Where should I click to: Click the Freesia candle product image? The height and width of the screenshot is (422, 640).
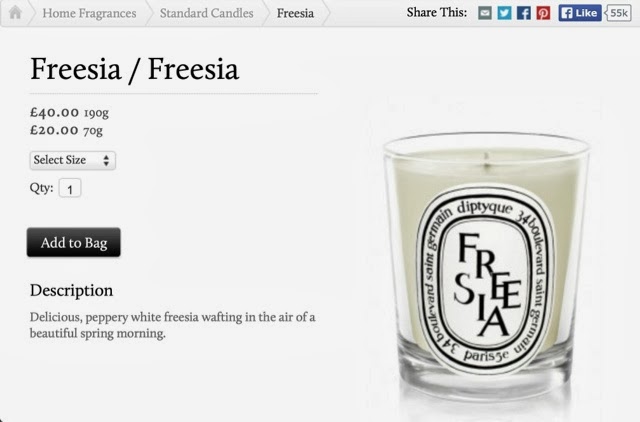(486, 267)
